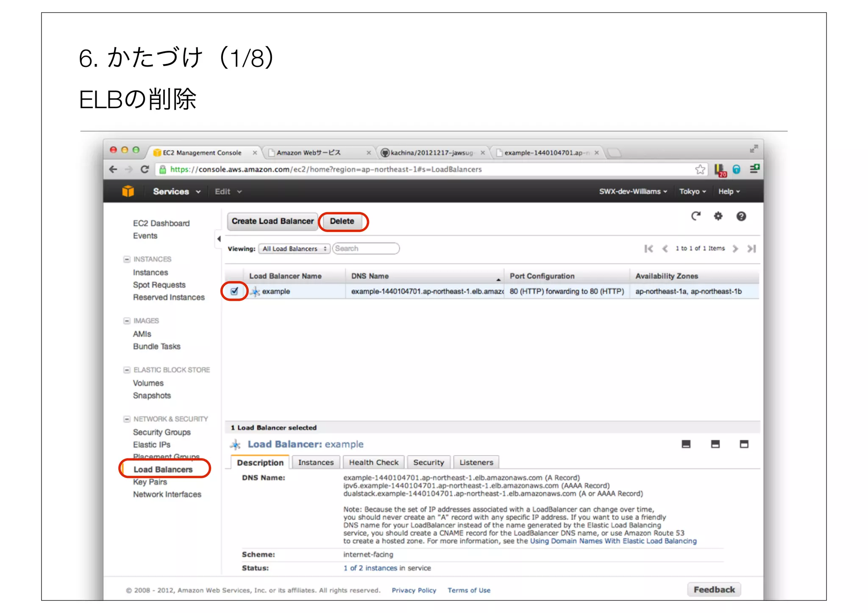Click the red-badged browser extension icon
This screenshot has height=613, width=868.
tap(720, 170)
